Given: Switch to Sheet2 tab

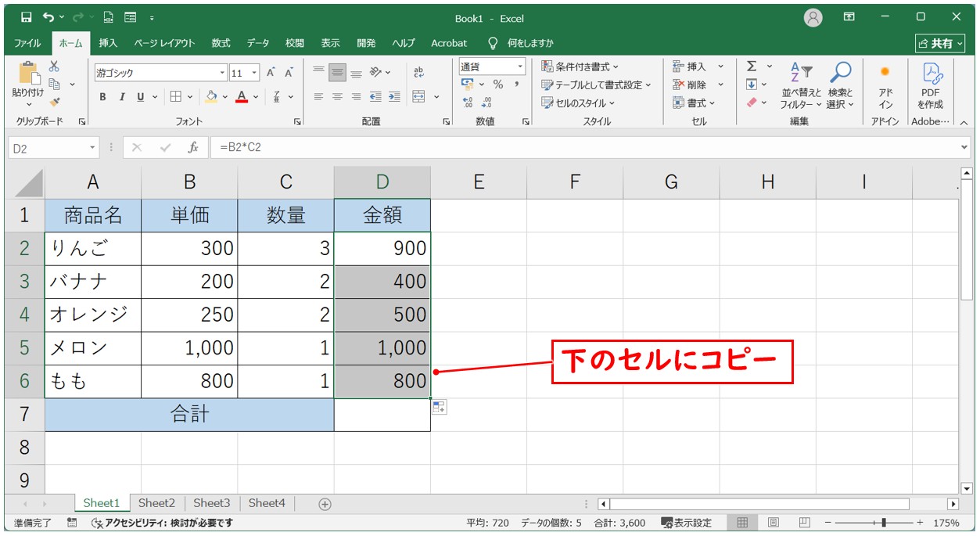Looking at the screenshot, I should 156,503.
